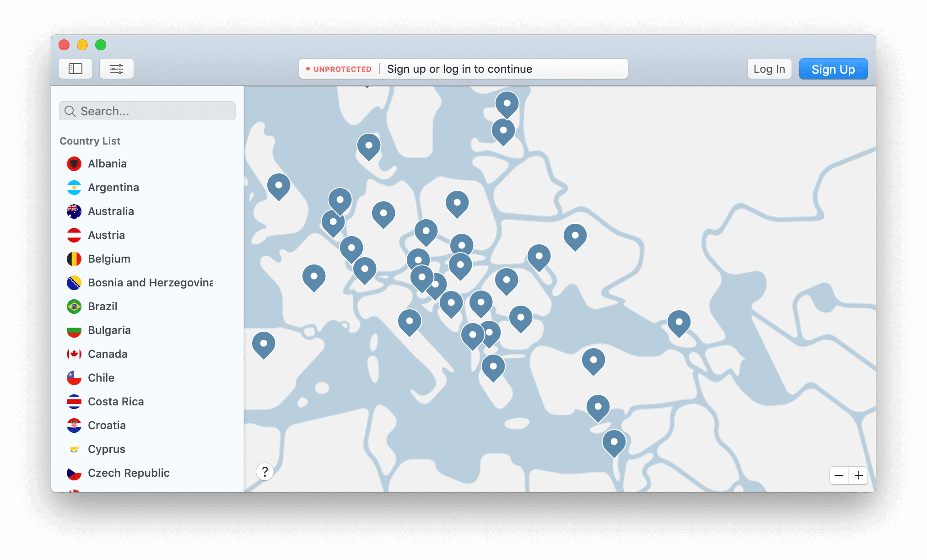The width and height of the screenshot is (927, 560).
Task: Click the Canada flag icon
Action: click(74, 354)
